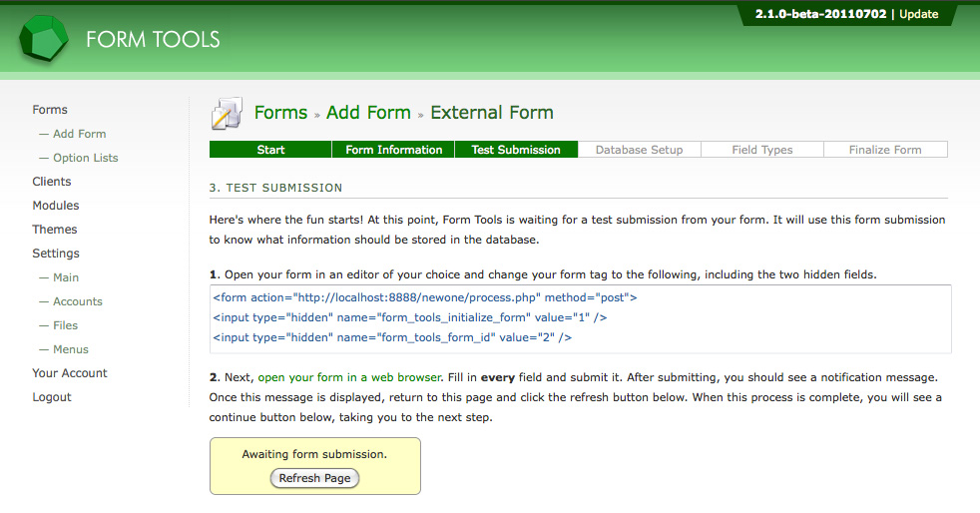Click the '3. TEST SUBMISSION' section heading
Screen dimensions: 980x513
click(275, 188)
